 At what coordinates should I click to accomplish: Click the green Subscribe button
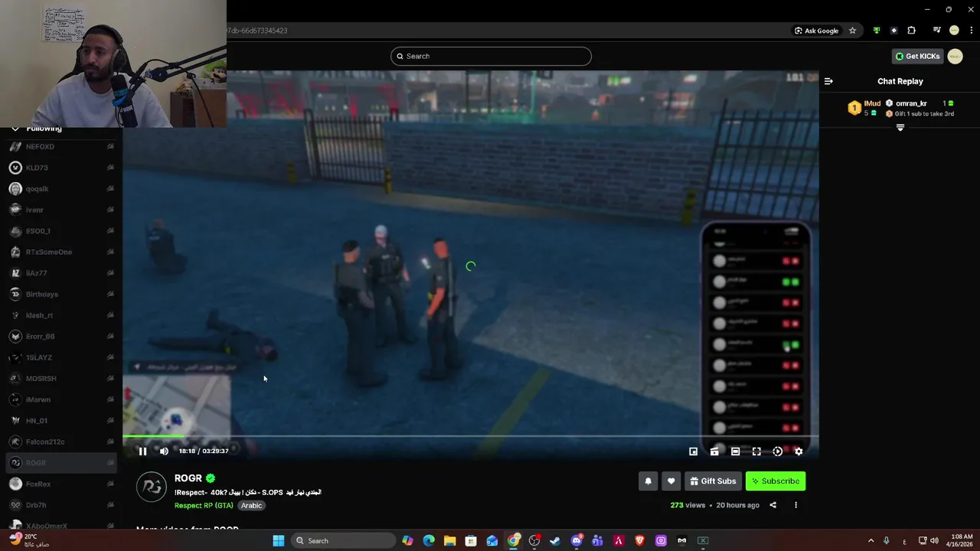tap(775, 481)
